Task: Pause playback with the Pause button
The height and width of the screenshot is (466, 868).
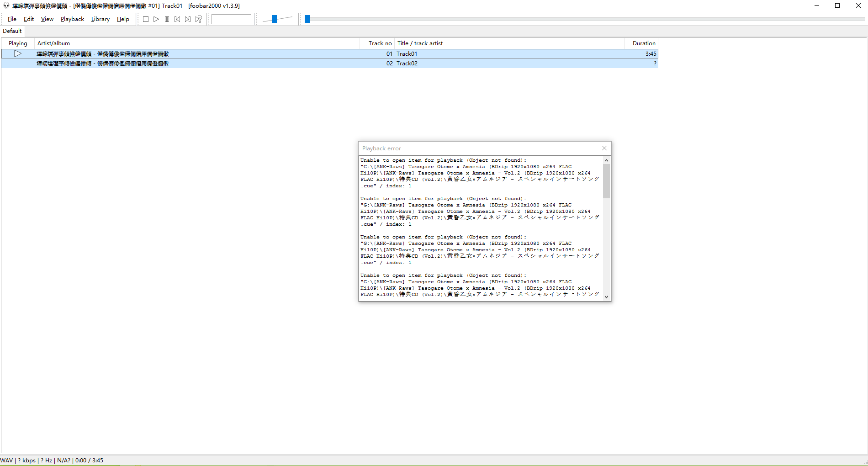Action: [167, 19]
